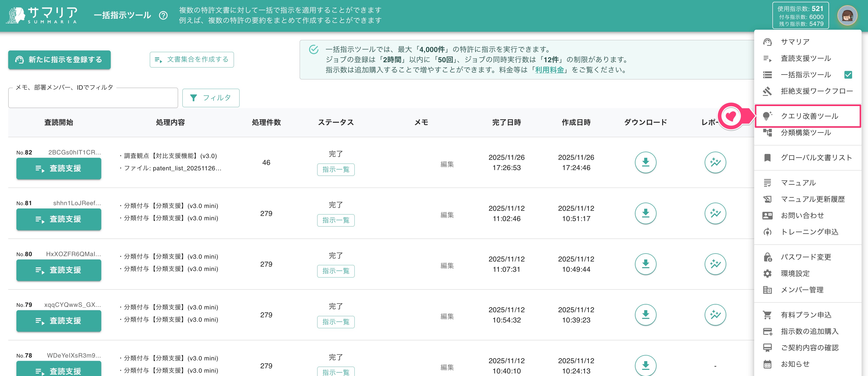Edit the memo for job No.81
The image size is (868, 376).
tap(447, 215)
